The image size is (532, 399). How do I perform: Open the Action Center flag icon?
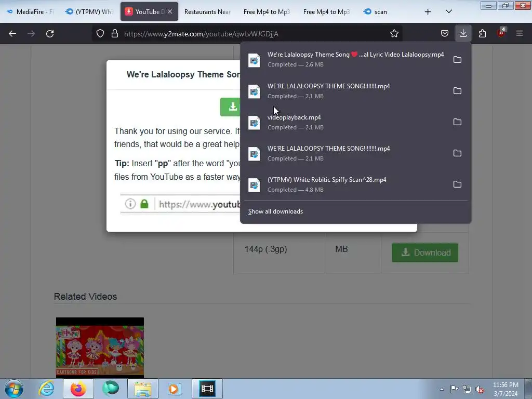pyautogui.click(x=454, y=389)
